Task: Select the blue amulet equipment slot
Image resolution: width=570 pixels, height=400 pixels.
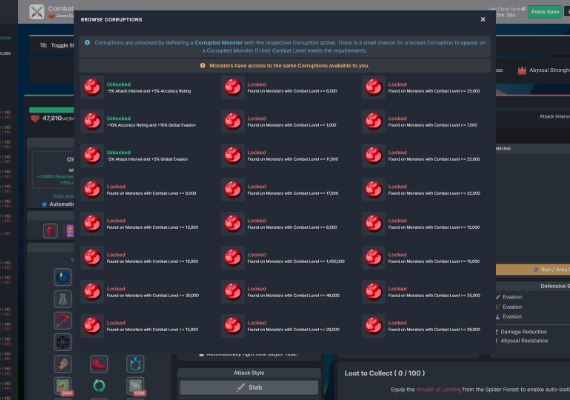Action: tap(63, 277)
